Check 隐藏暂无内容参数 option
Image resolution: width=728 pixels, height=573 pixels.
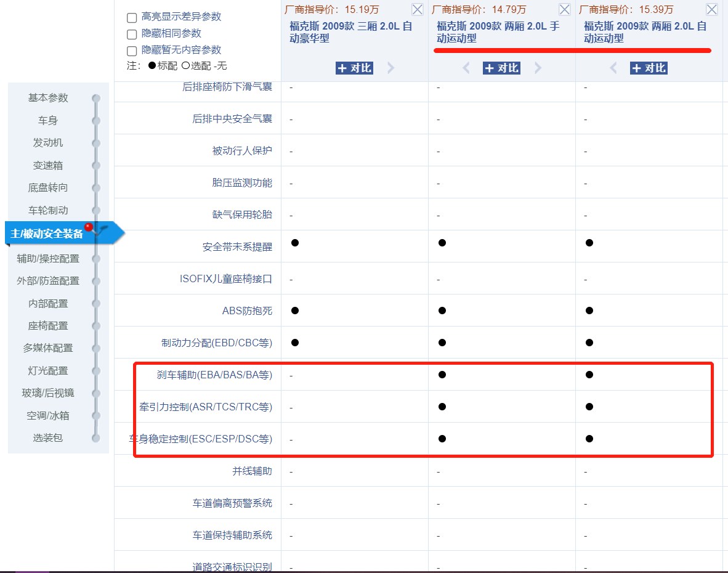point(131,51)
